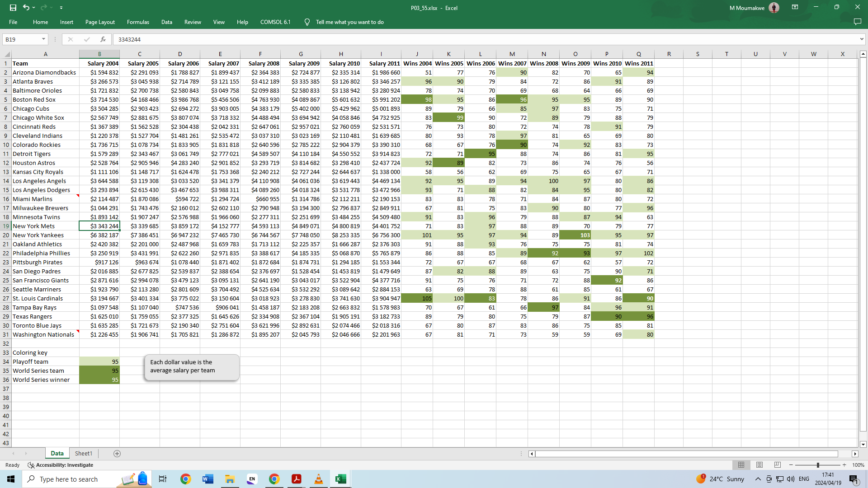Cancel cell entry with the X icon
Image resolution: width=868 pixels, height=488 pixels.
(71, 39)
